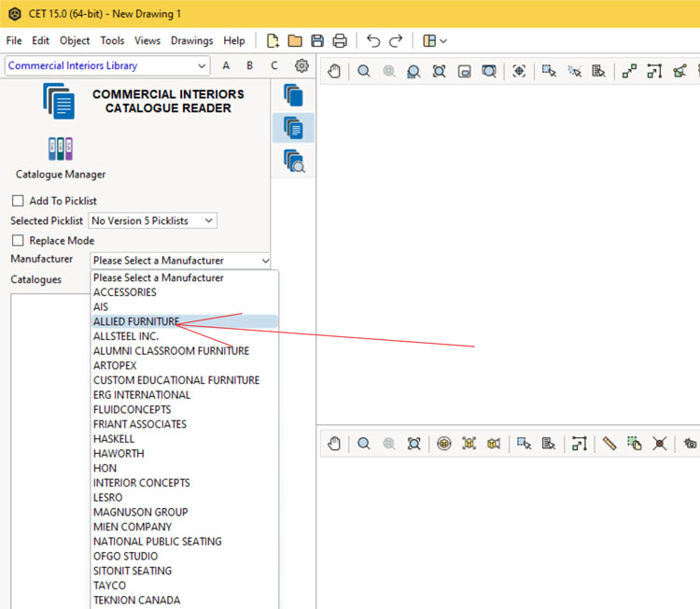The image size is (700, 609).
Task: Open the view layout dropdown in the toolbar
Action: pyautogui.click(x=434, y=41)
